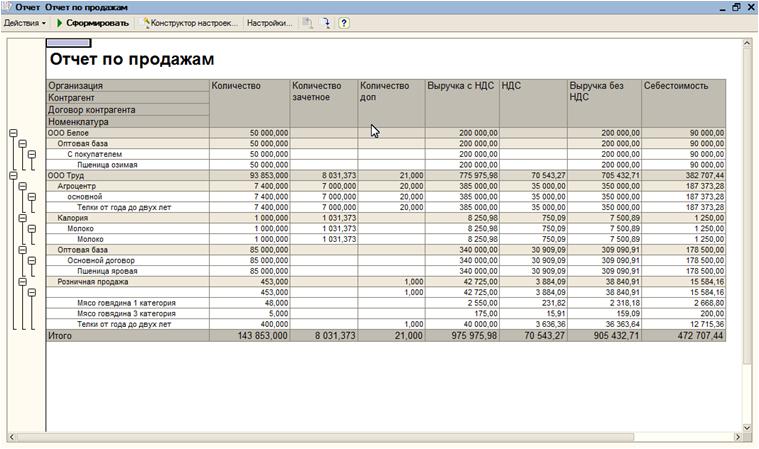Click the selected empty cell above the title
This screenshot has width=759, height=449.
68,43
